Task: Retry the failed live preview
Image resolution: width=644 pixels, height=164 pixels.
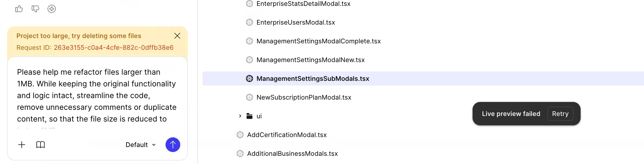Action: click(x=560, y=114)
